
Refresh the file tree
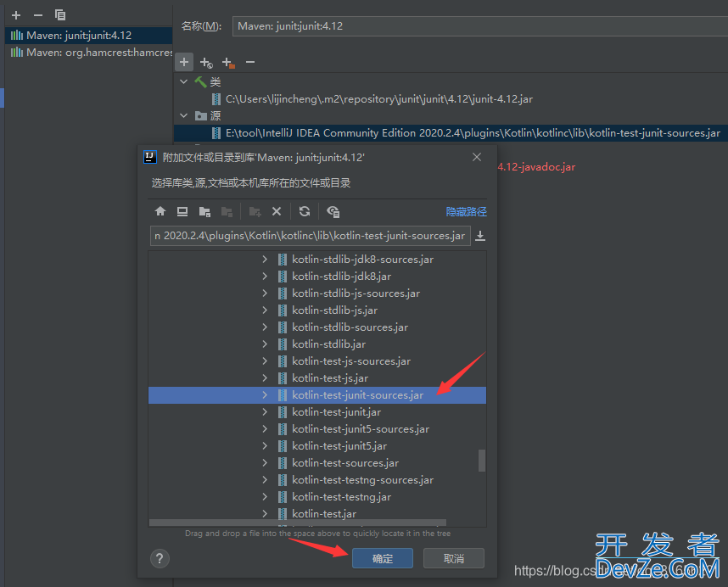click(x=305, y=211)
